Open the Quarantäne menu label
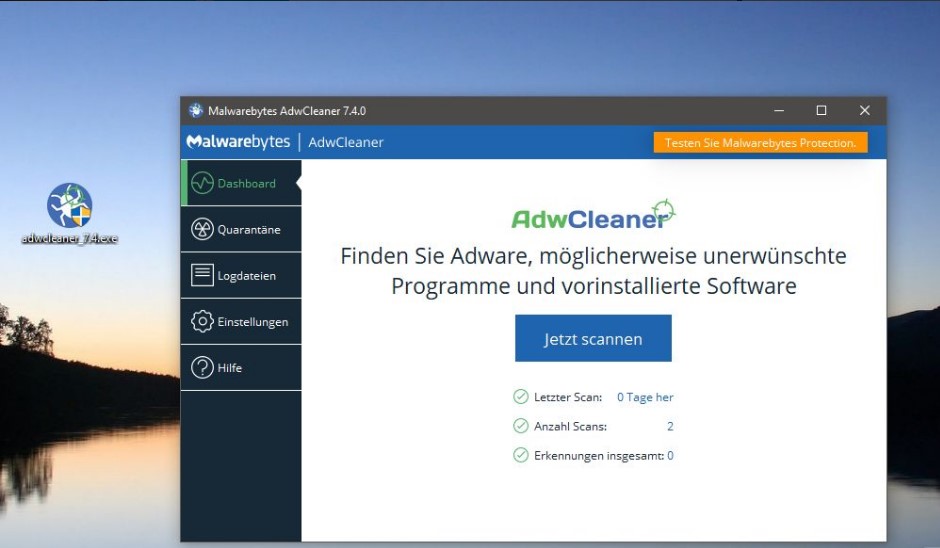Screen dimensions: 940x548 pyautogui.click(x=249, y=230)
